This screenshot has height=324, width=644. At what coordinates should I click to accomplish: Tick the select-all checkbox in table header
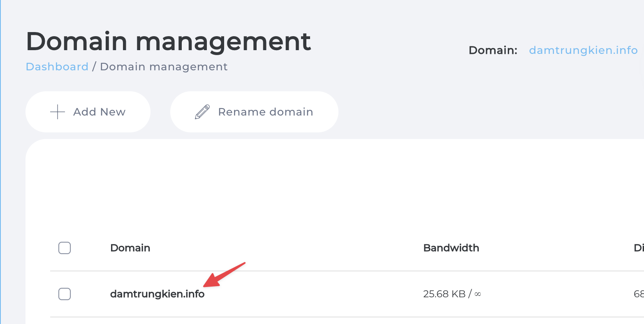[x=65, y=248]
